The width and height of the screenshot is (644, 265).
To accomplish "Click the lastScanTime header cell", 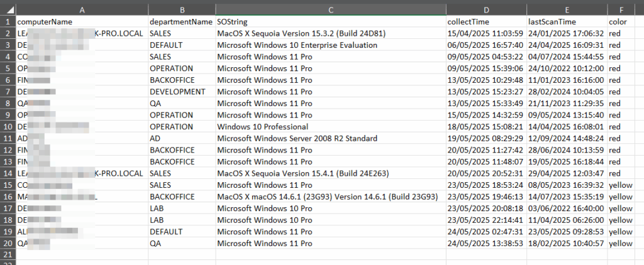I will 566,22.
